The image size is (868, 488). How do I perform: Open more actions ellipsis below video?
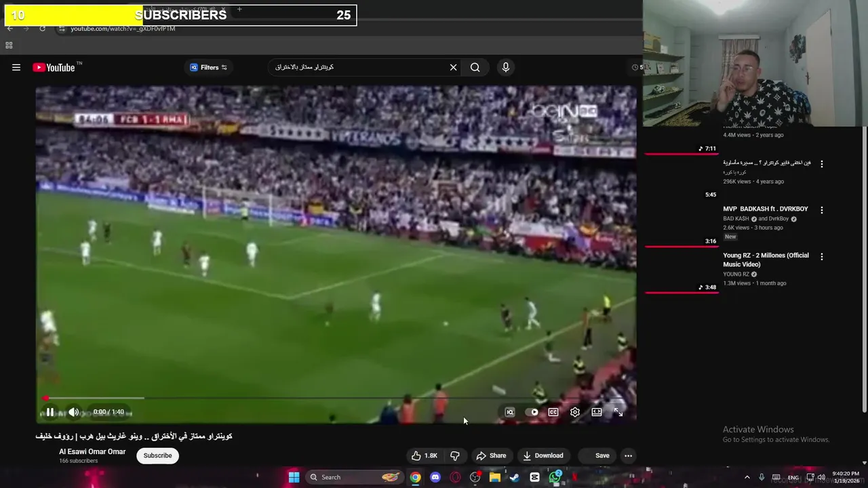(x=629, y=455)
